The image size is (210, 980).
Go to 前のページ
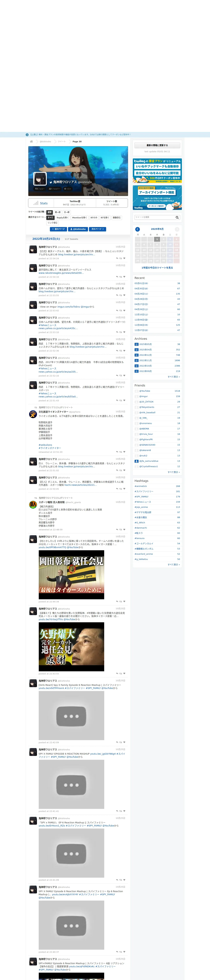point(58,229)
